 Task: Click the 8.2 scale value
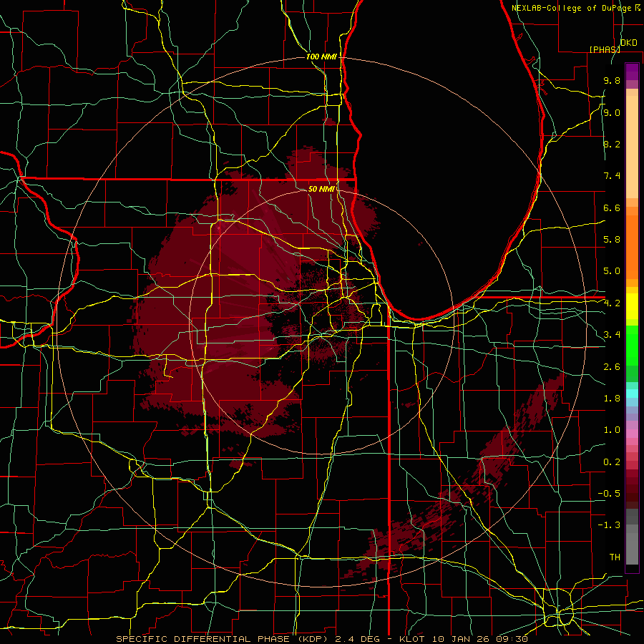click(x=612, y=144)
